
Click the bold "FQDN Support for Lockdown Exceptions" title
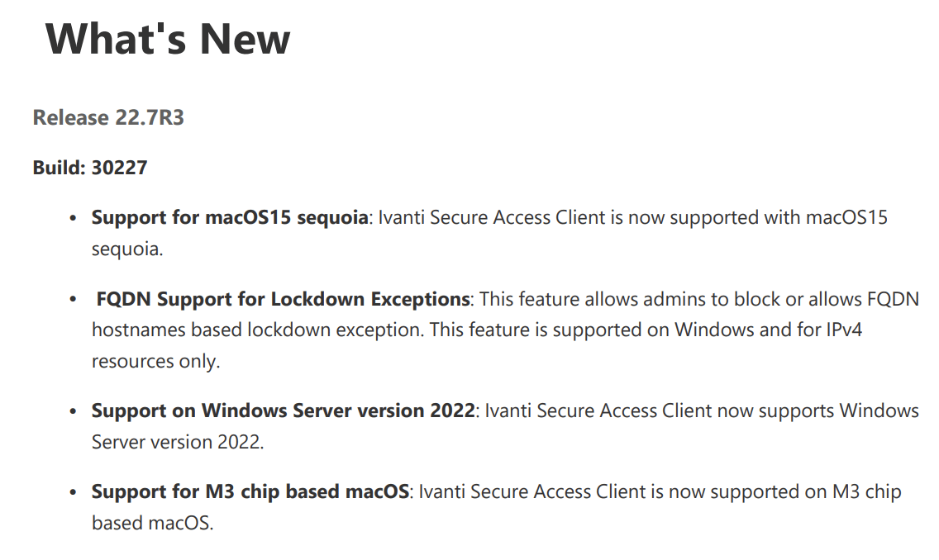point(283,298)
